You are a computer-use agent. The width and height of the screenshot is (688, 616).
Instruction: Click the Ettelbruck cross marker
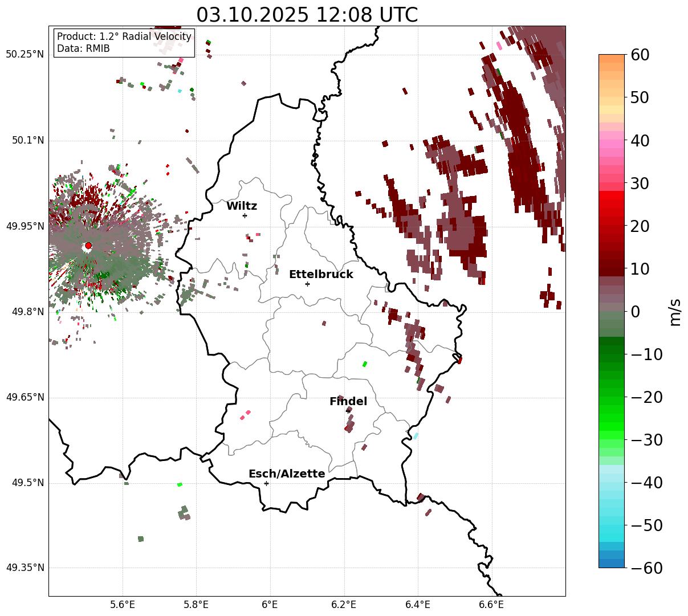click(x=307, y=284)
